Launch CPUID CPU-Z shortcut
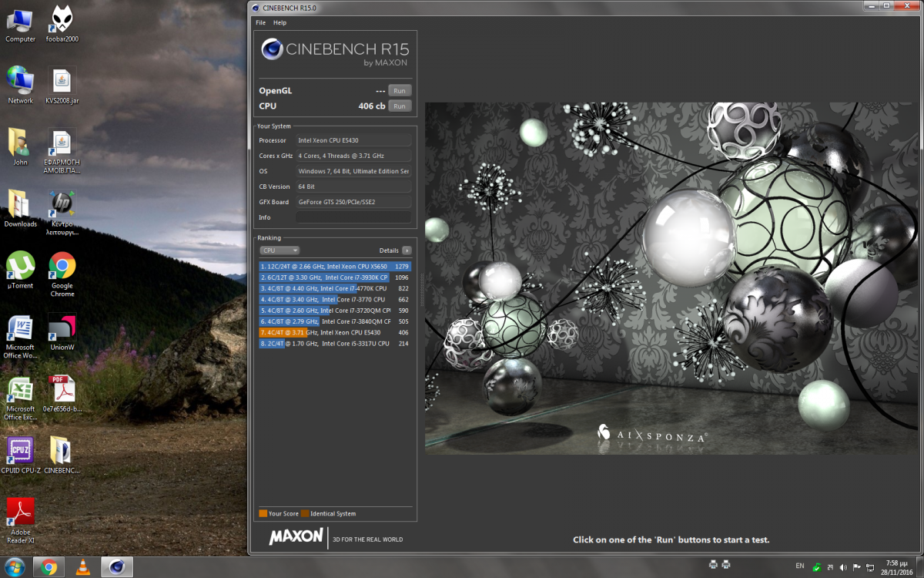 point(21,455)
